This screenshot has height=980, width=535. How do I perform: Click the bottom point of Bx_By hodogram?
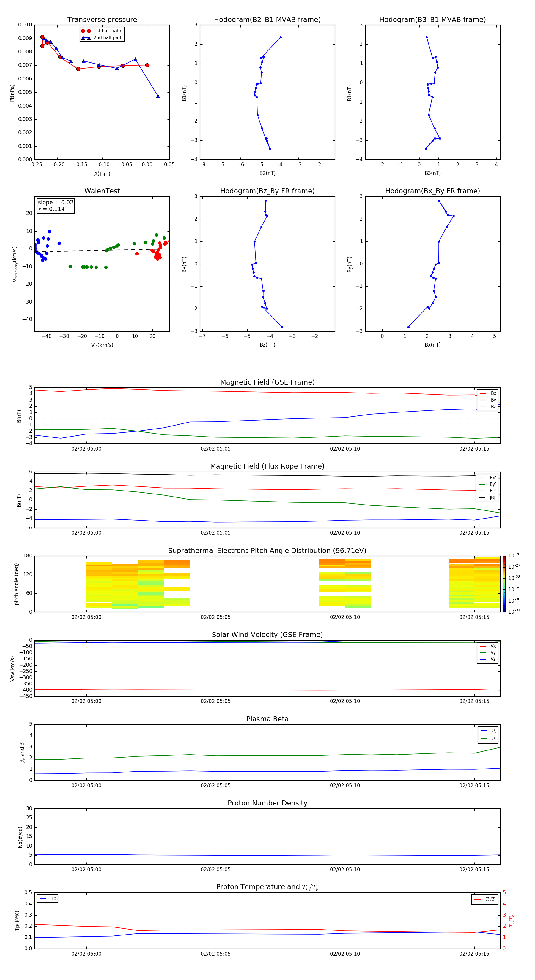[x=409, y=327]
